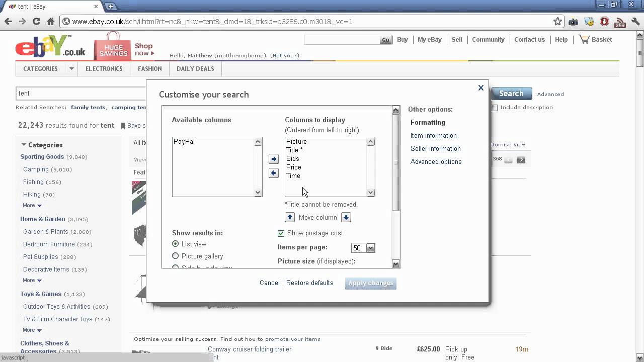Move column up in order

click(x=290, y=217)
